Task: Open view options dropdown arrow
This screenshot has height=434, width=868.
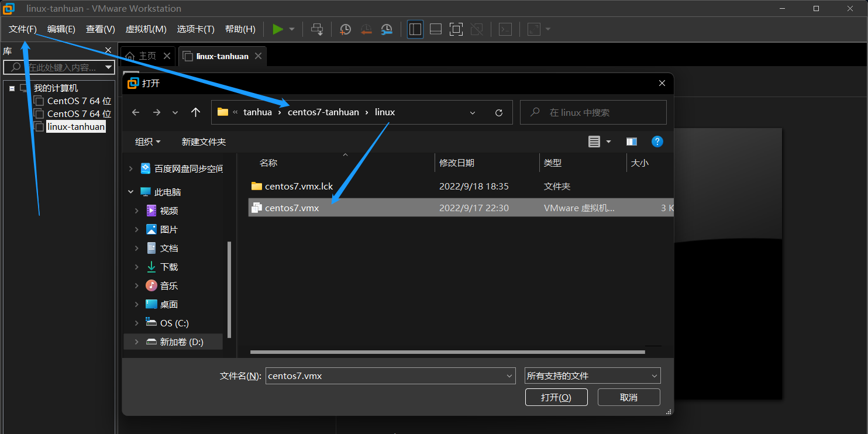Action: (608, 142)
